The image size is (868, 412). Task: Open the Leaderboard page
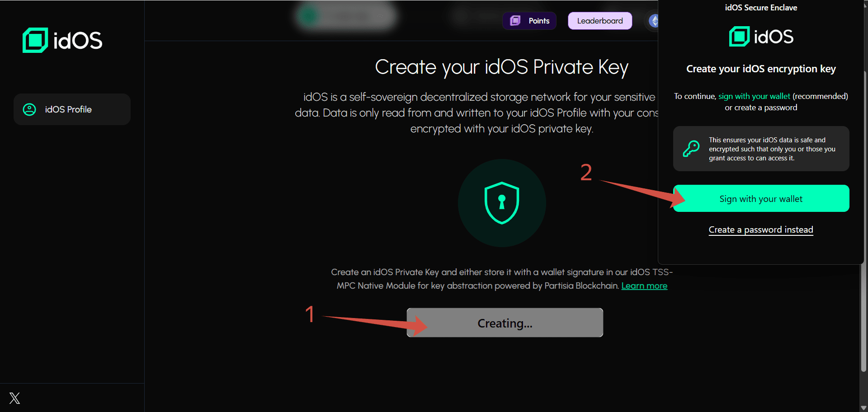[x=600, y=21]
